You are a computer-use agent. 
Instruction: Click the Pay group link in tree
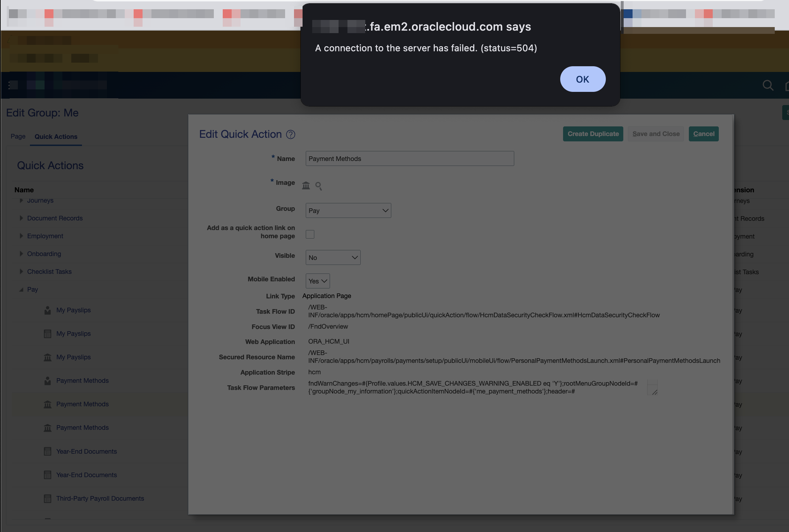[x=32, y=290]
